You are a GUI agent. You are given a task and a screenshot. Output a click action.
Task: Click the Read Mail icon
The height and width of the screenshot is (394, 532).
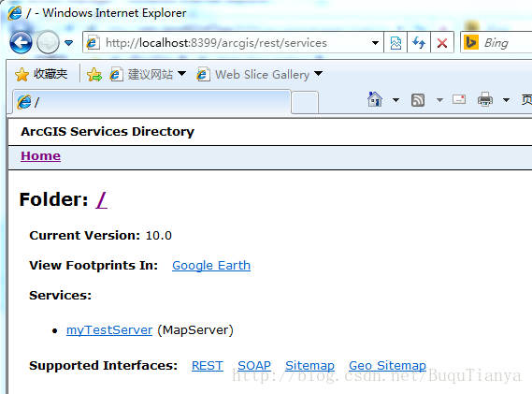pyautogui.click(x=459, y=99)
